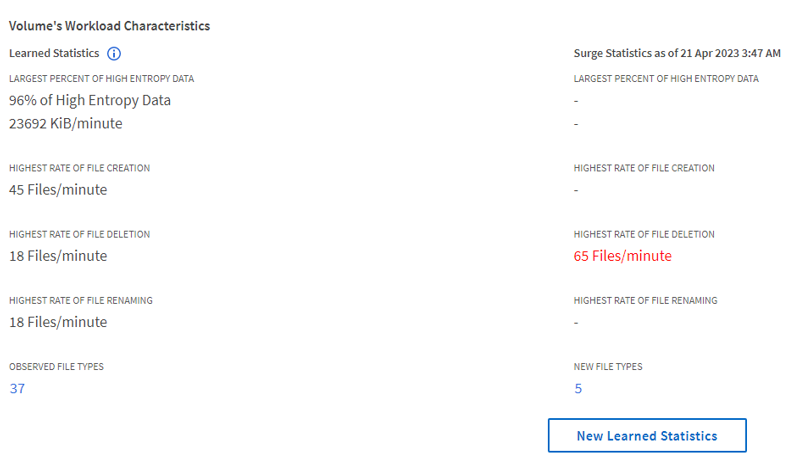
Task: Click learned Highest Rate of File Creation label
Action: point(80,168)
